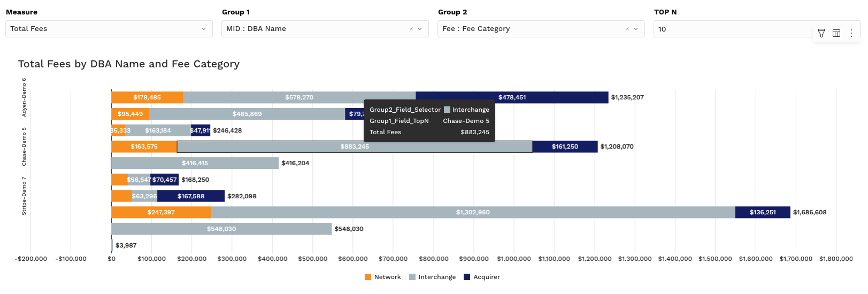Open the filter funnel icon
868x294 pixels.
[x=821, y=33]
